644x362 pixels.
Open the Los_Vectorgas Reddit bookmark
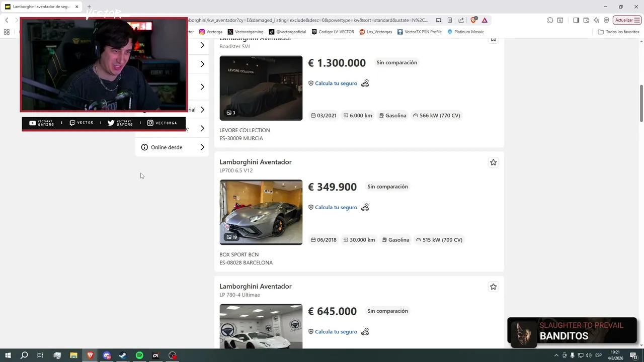pos(376,32)
